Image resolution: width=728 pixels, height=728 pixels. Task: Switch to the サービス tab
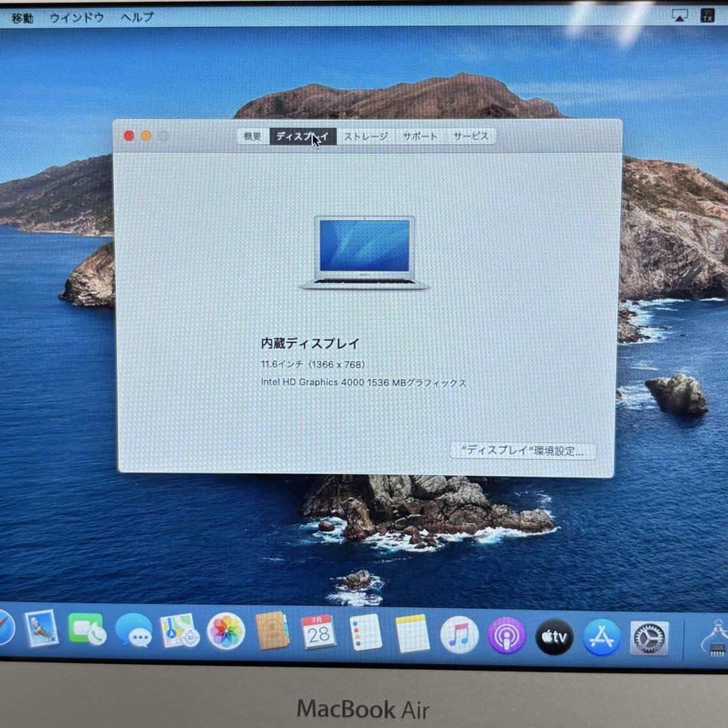point(471,136)
